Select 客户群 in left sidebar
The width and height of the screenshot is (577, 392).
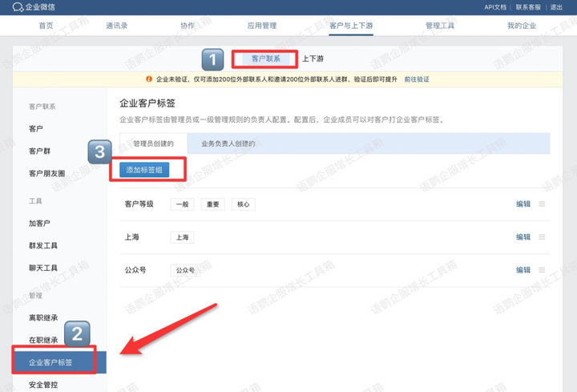point(39,151)
